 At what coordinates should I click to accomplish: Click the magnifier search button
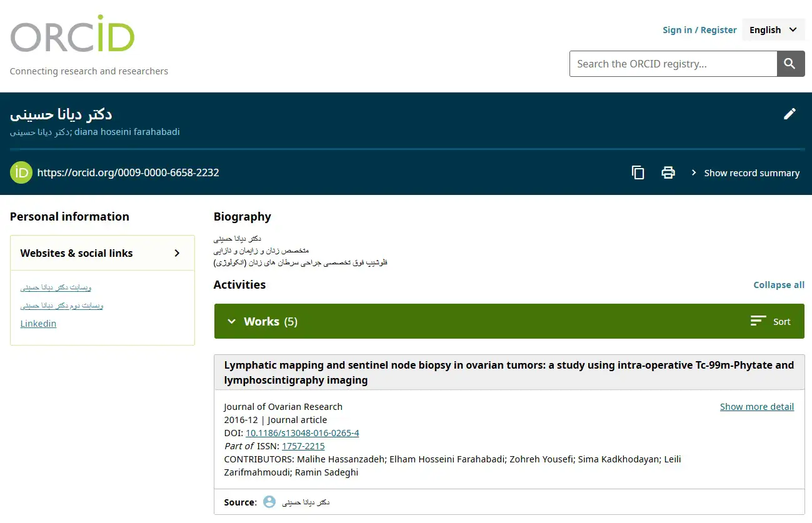(x=790, y=64)
